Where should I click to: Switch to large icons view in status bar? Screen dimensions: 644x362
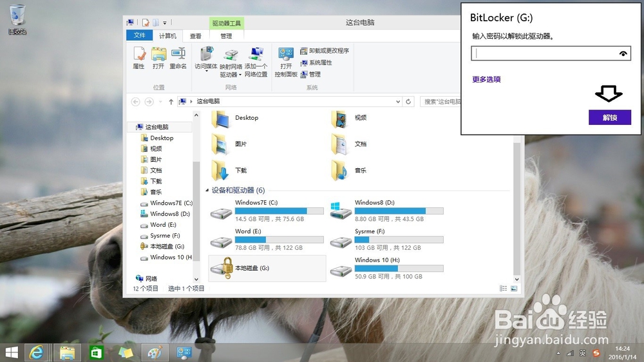(x=514, y=289)
